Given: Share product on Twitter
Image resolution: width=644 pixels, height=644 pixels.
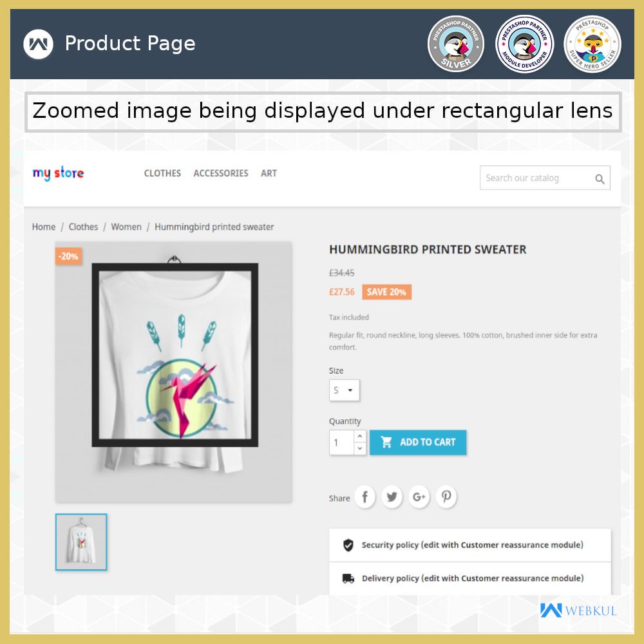Looking at the screenshot, I should coord(392,497).
